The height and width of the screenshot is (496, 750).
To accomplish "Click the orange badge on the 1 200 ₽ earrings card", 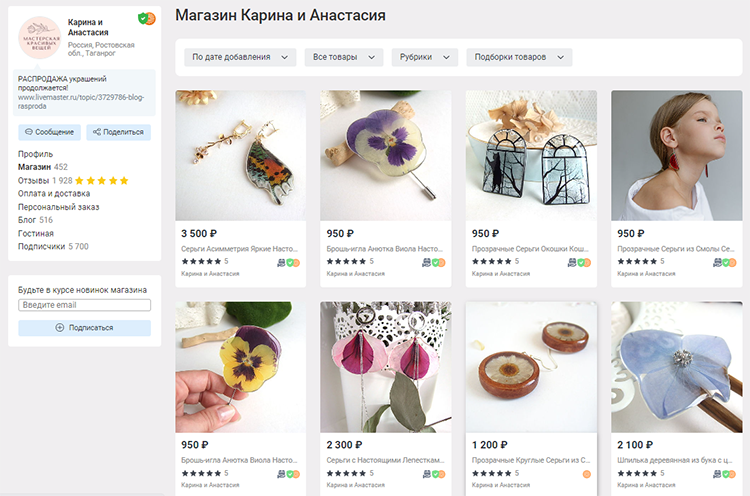I will coord(586,473).
